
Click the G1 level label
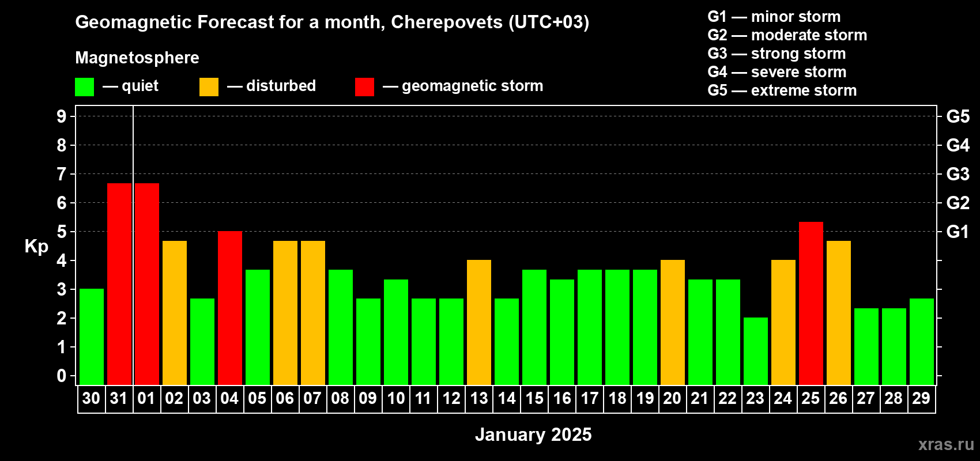(958, 232)
